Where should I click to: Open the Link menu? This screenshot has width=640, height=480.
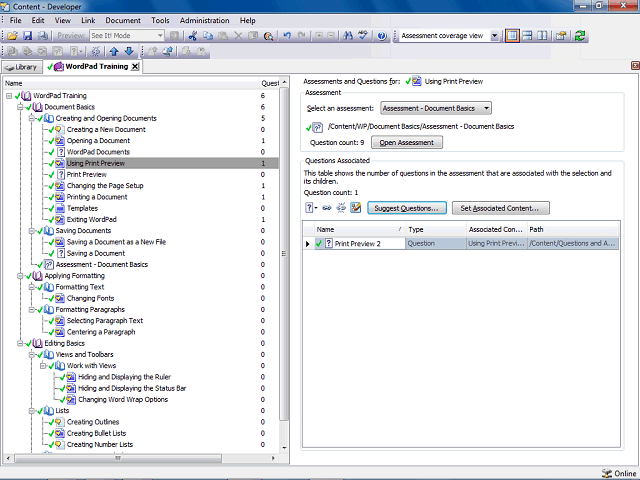tap(88, 20)
